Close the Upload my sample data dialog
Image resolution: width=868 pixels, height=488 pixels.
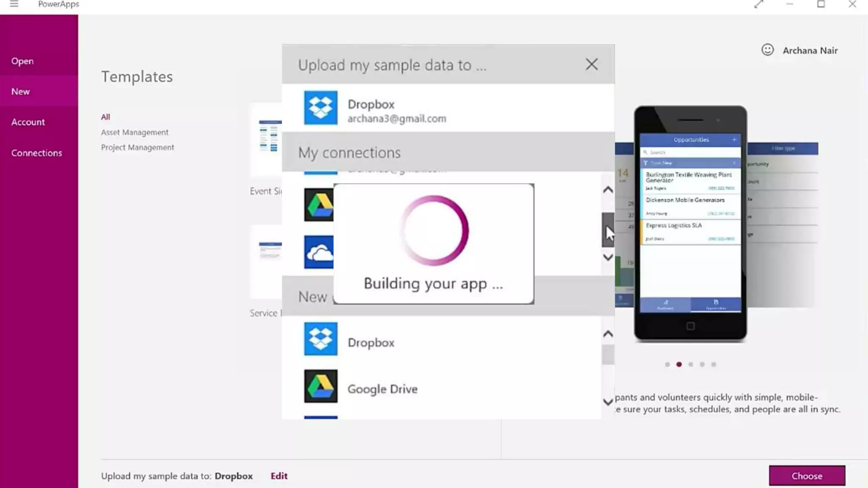[x=591, y=64]
